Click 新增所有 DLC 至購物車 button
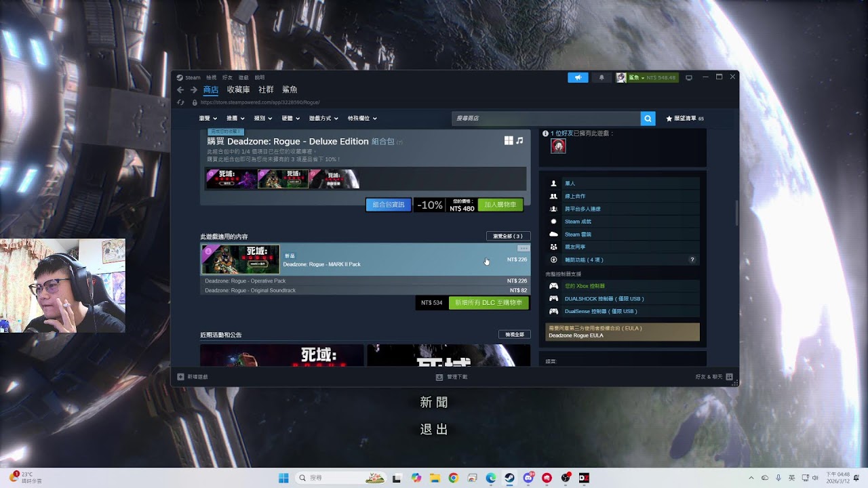The image size is (868, 488). 488,303
